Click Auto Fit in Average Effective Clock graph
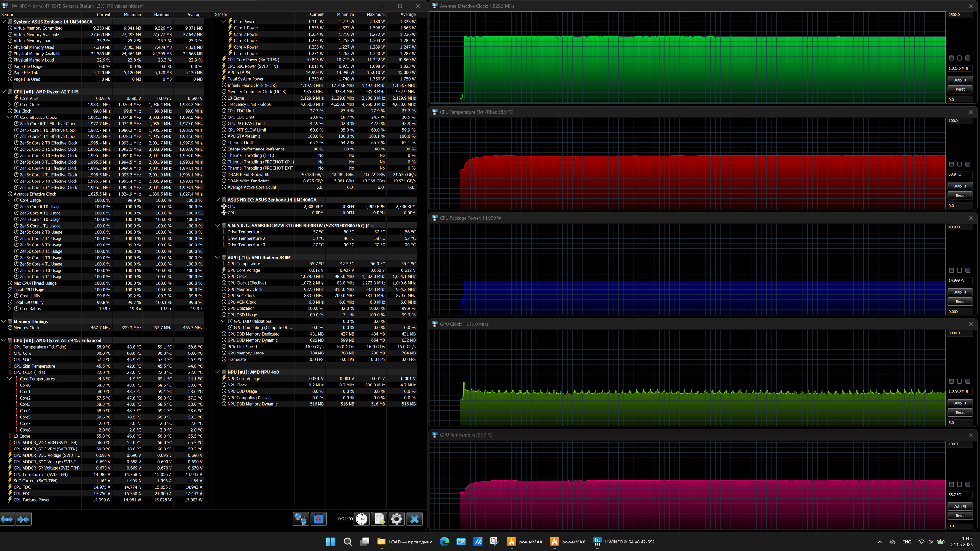The width and height of the screenshot is (980, 551). [960, 80]
